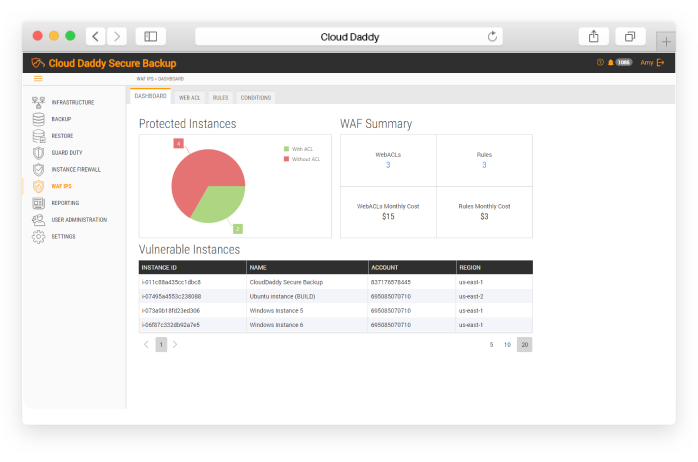Open the Reporting section
This screenshot has height=462, width=698.
tap(65, 203)
